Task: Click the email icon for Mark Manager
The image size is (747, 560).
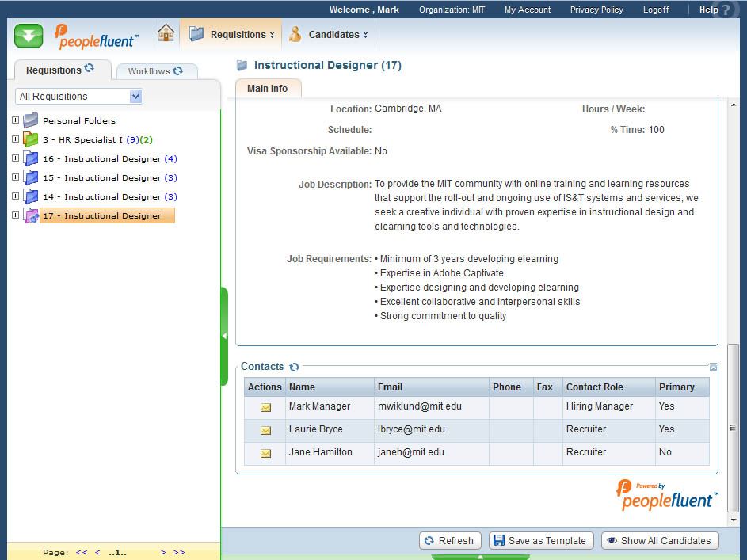Action: coord(265,407)
